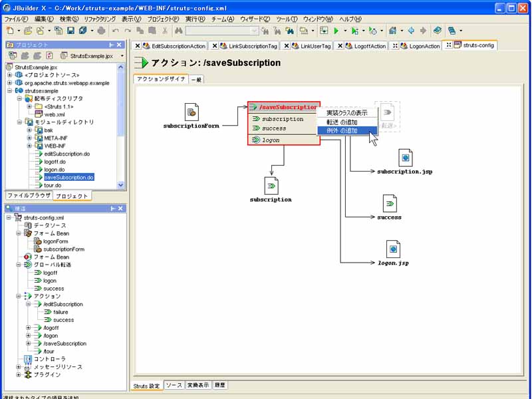This screenshot has height=399, width=532.
Task: Click the Cut scissors icon
Action: [165, 31]
